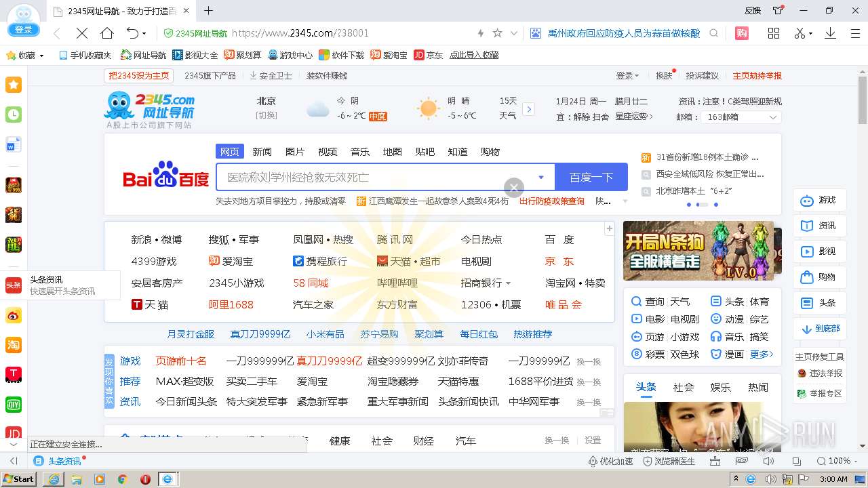Click the 到底部 jump-to-bottom button

point(820,329)
